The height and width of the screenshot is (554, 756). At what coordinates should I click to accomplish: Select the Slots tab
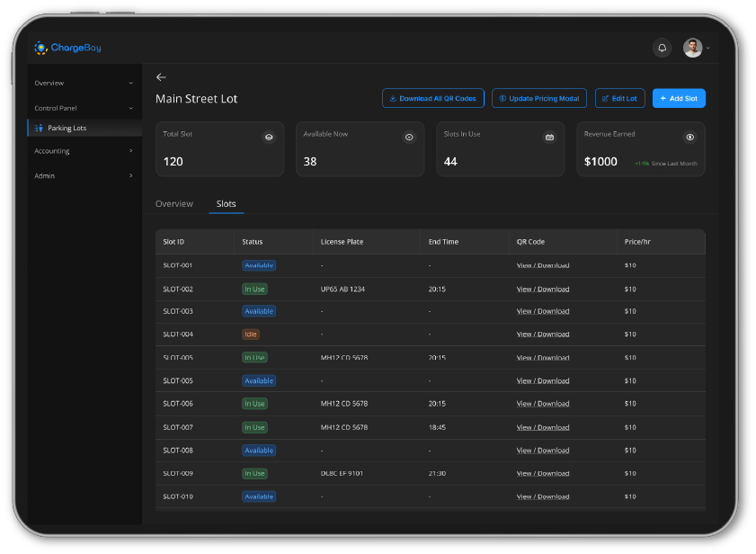coord(227,204)
